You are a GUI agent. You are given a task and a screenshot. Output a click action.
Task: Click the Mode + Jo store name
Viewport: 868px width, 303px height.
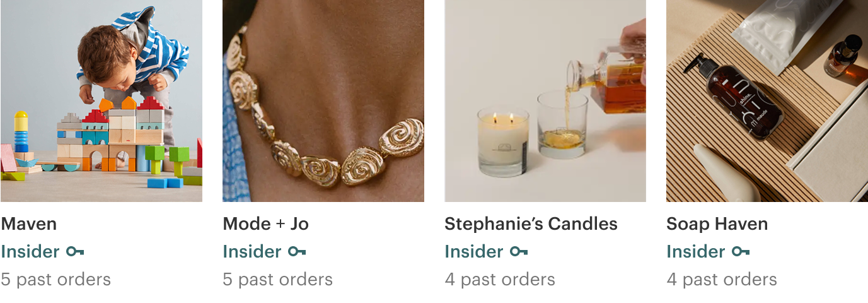[x=265, y=224]
